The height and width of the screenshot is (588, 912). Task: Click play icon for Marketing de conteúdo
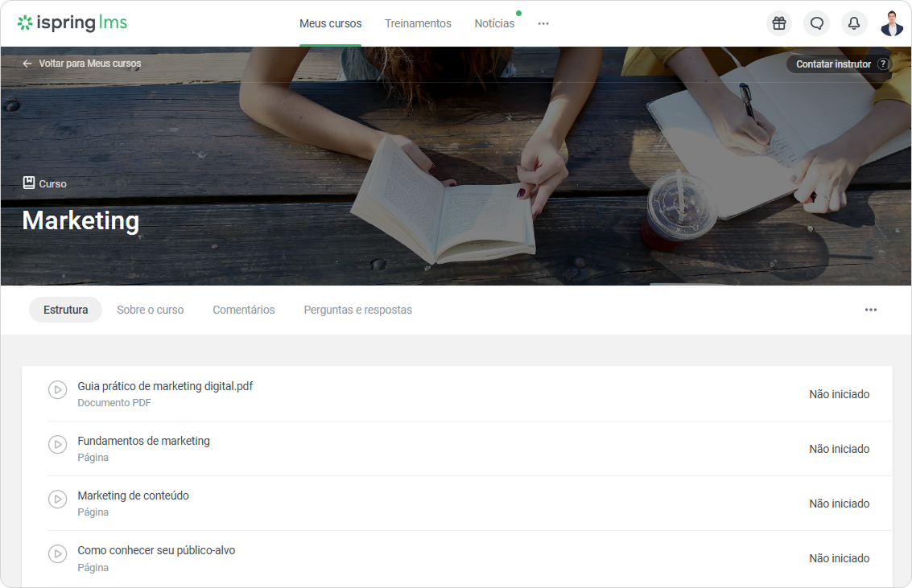(x=58, y=499)
